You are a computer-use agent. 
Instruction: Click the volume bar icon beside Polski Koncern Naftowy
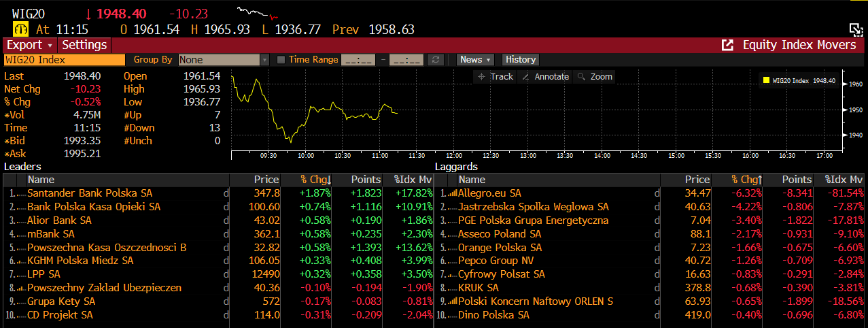coord(453,301)
